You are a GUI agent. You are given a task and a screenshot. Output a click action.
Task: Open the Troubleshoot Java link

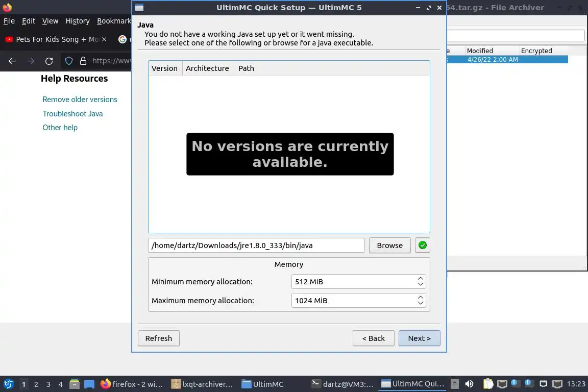[x=73, y=114]
